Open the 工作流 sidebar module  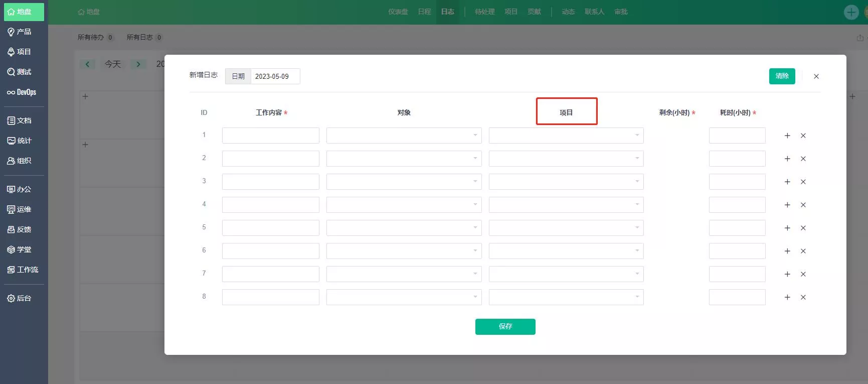click(24, 270)
